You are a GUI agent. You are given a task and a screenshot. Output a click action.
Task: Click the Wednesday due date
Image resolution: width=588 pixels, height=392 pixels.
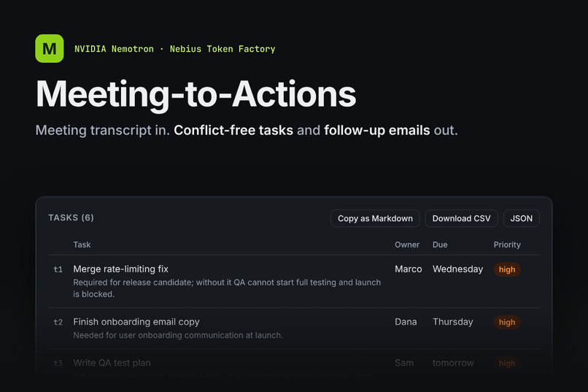457,269
